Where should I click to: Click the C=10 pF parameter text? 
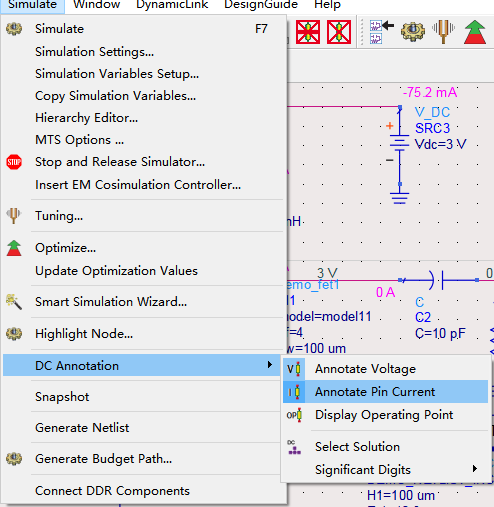point(440,333)
